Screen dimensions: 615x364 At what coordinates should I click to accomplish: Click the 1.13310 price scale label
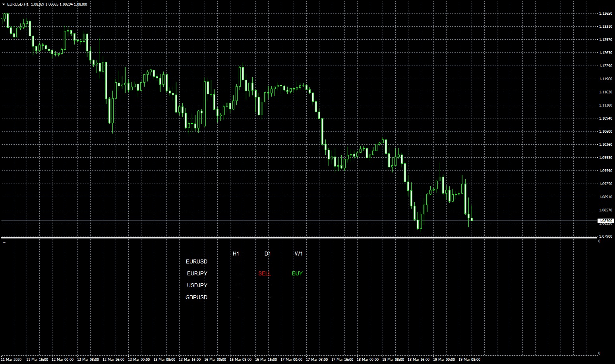(605, 27)
